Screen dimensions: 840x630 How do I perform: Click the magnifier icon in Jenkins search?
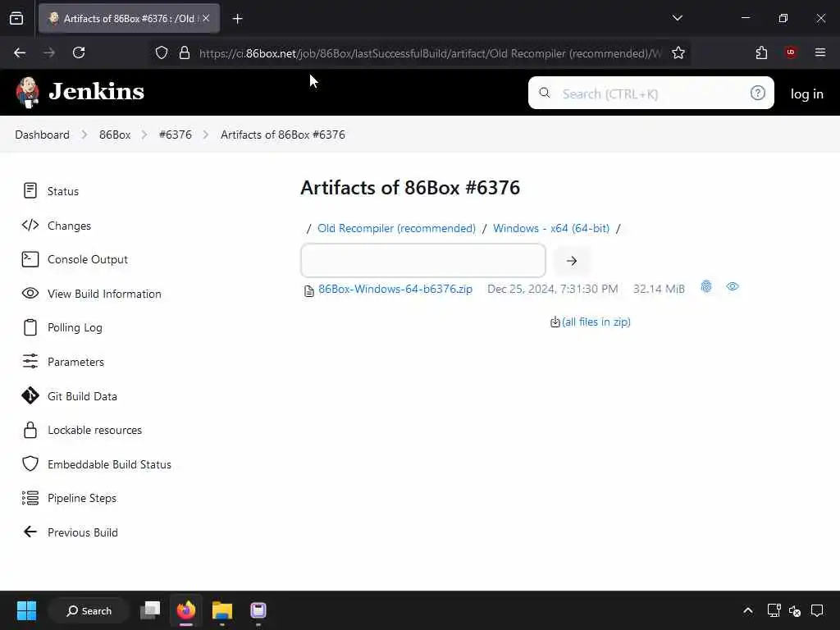pyautogui.click(x=545, y=93)
